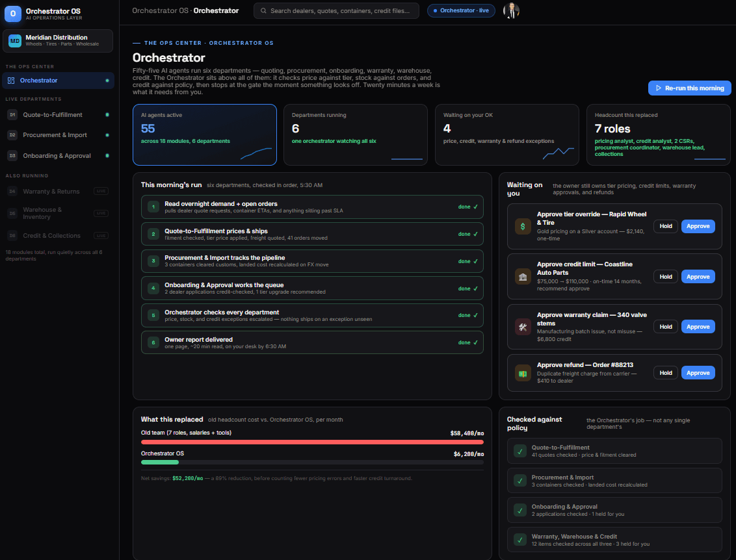Screen dimensions: 736x560
Task: Click done check on Procurement tracks pipeline step
Action: point(468,261)
